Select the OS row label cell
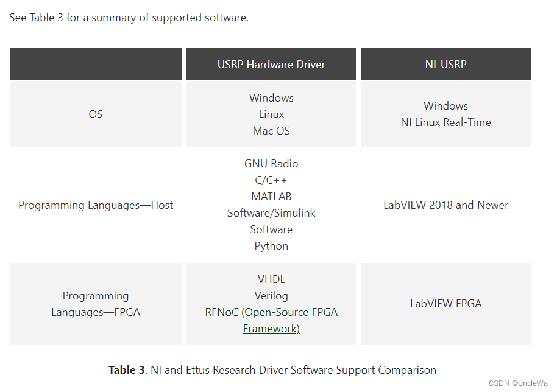This screenshot has width=557, height=392. click(x=95, y=114)
